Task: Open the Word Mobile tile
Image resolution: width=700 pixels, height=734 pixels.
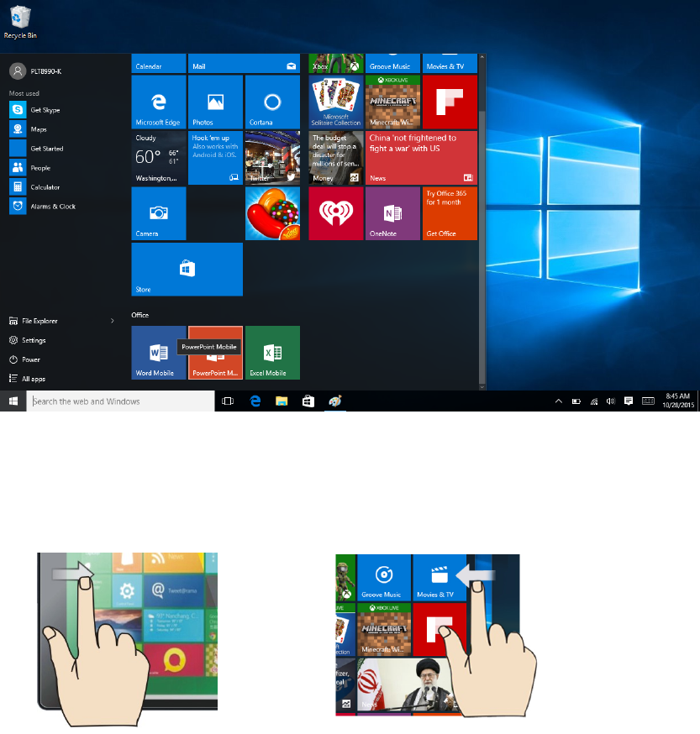Action: (x=159, y=353)
